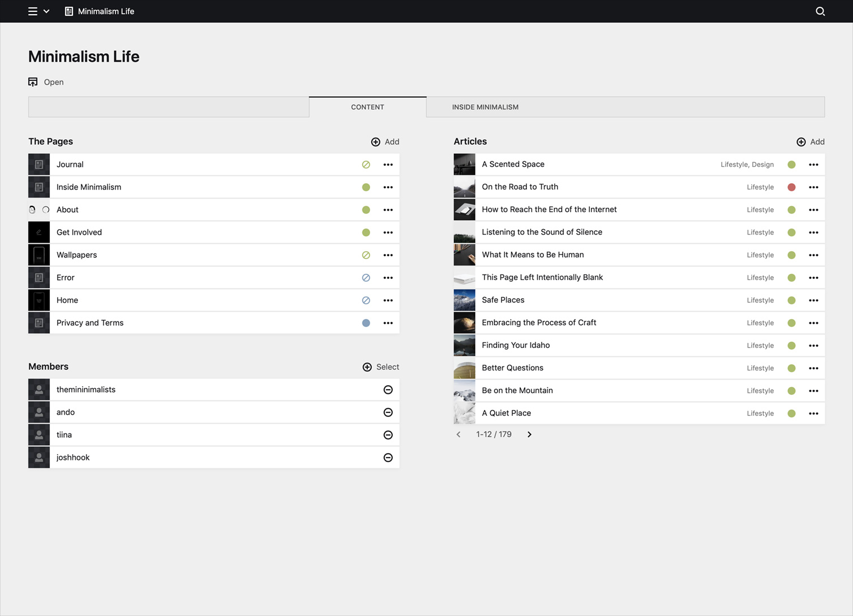Click the Add icon next to Articles

click(801, 142)
